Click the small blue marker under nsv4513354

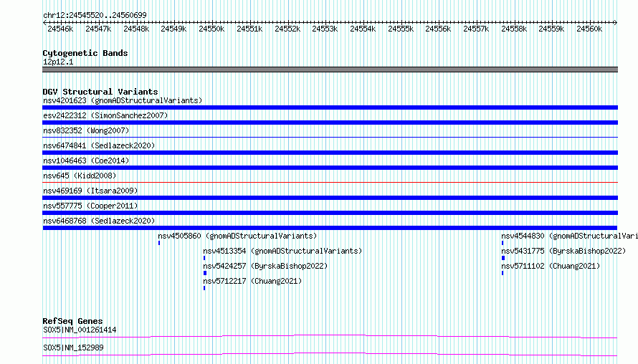click(204, 258)
